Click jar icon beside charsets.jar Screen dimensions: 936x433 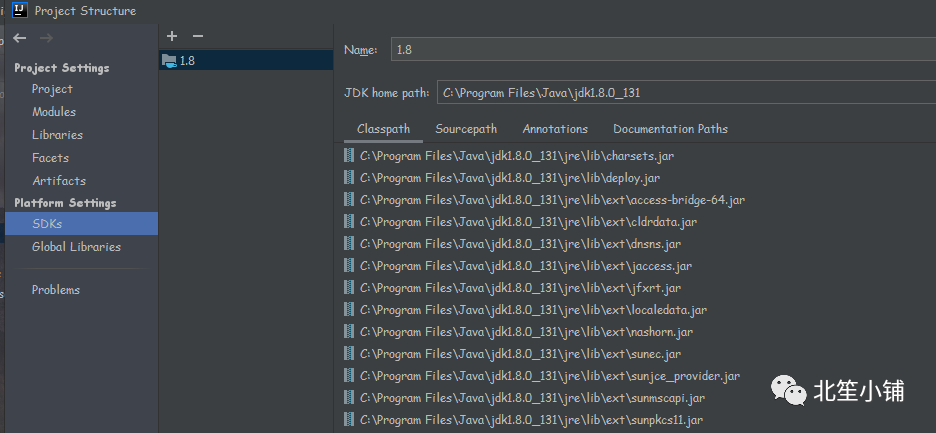click(349, 156)
